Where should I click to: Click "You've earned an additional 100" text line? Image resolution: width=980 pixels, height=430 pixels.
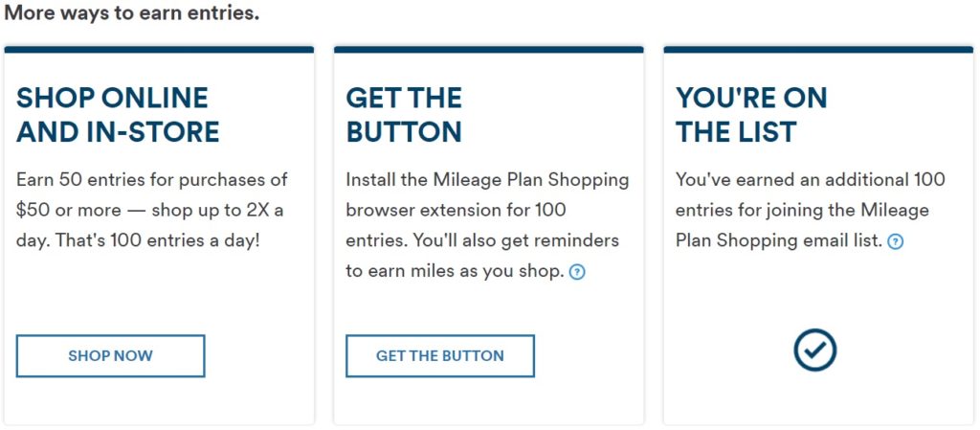pyautogui.click(x=810, y=179)
